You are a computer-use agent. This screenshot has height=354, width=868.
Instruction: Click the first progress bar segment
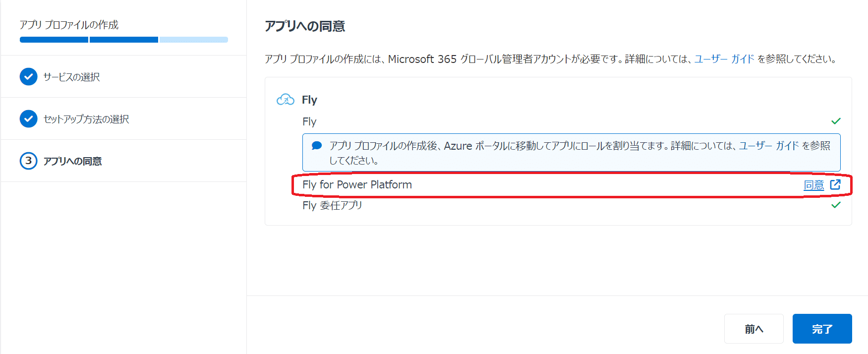tap(54, 40)
